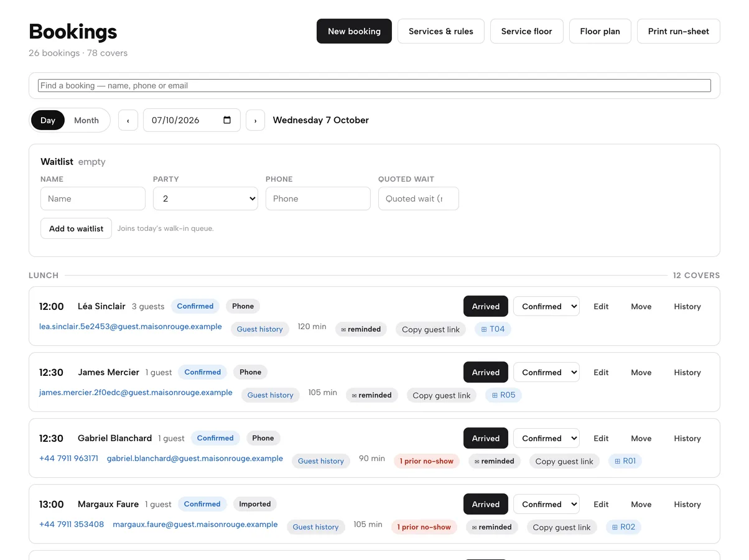749x560 pixels.
Task: Click the Wednesday 7 October heading
Action: pos(321,120)
